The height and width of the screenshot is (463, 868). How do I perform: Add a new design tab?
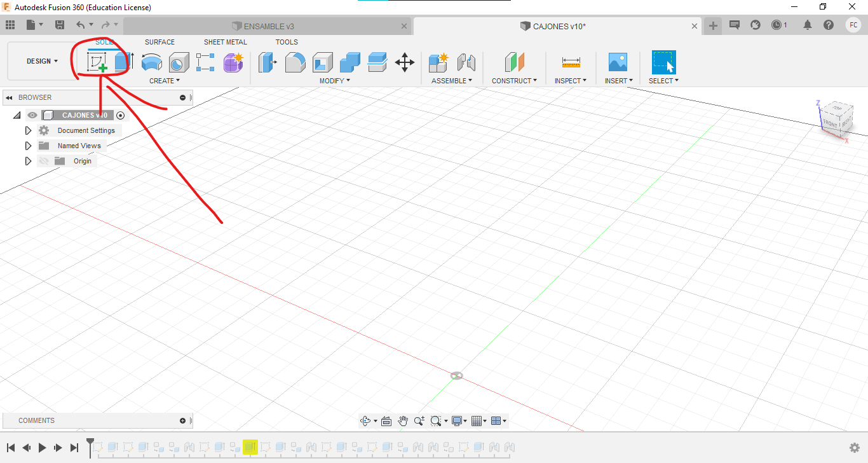[713, 25]
